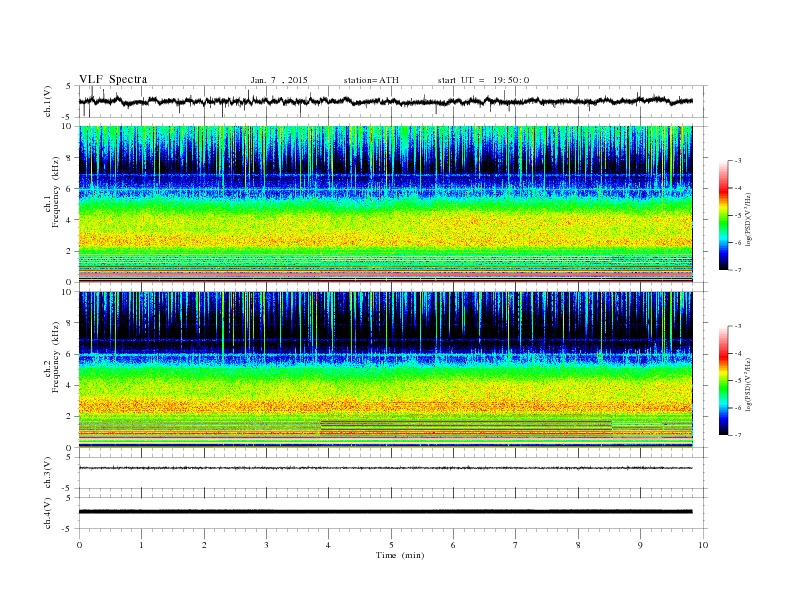Viewport: 792px width, 612px height.
Task: Click the 'ch.1(V)' waveform axis label
Action: 48,101
